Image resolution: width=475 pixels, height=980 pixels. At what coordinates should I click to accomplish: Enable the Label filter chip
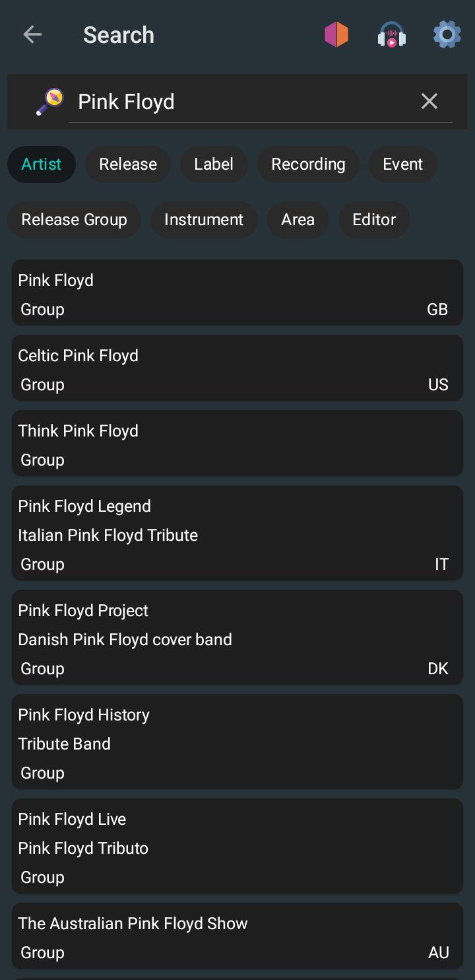(x=214, y=164)
